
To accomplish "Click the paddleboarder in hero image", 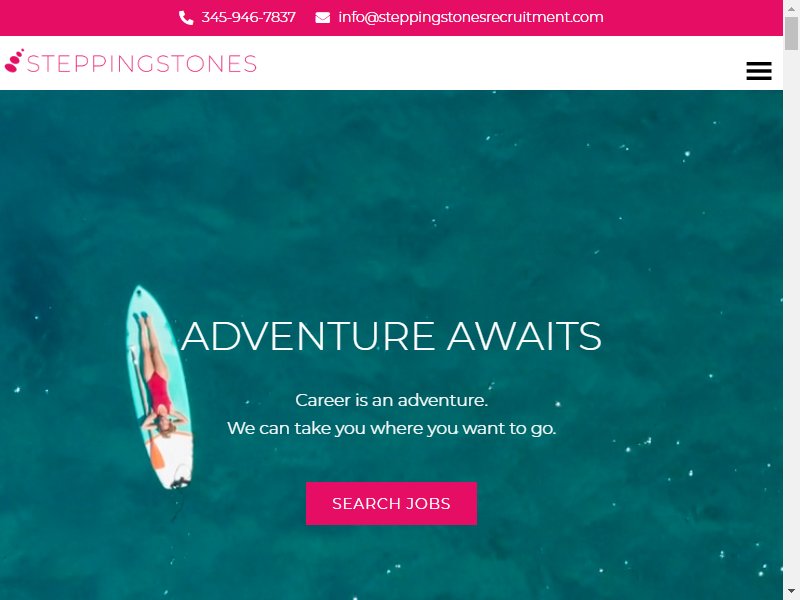I will tap(158, 375).
